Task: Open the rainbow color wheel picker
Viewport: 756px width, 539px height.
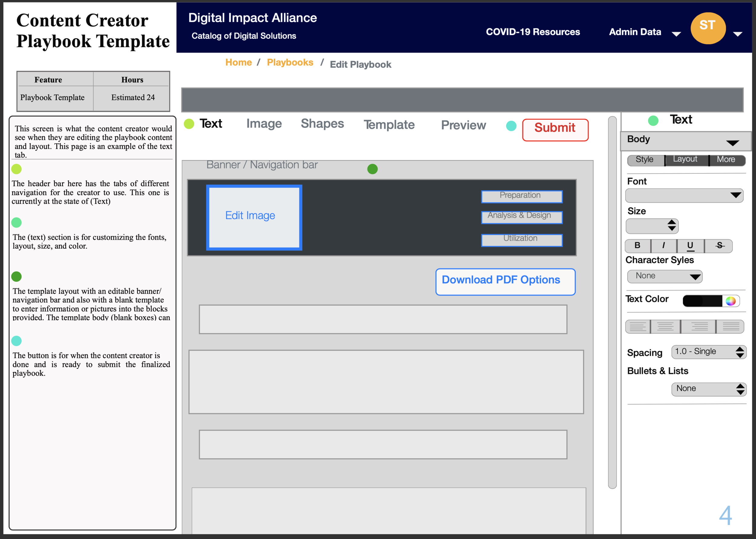Action: pos(730,301)
